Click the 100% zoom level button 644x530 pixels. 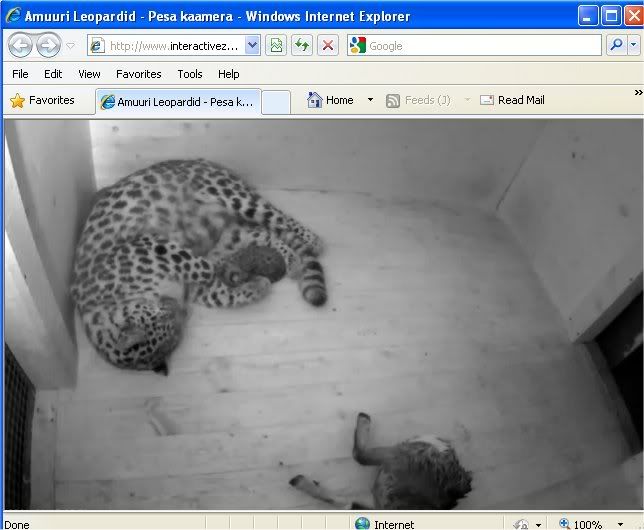581,524
